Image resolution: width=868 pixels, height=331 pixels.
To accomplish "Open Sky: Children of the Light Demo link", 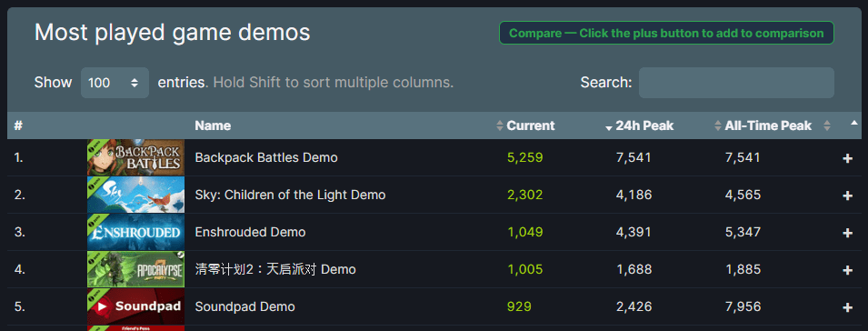I will (x=290, y=195).
